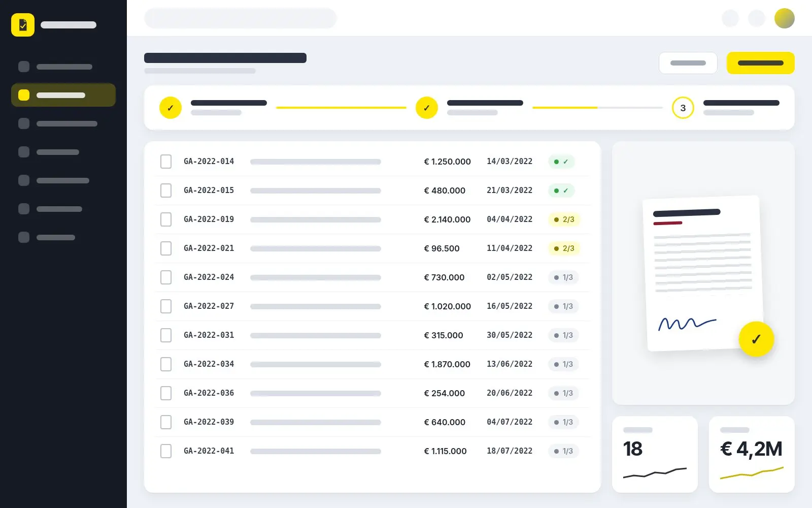Click the yellow primary button in the header
The width and height of the screenshot is (812, 508).
click(x=760, y=63)
